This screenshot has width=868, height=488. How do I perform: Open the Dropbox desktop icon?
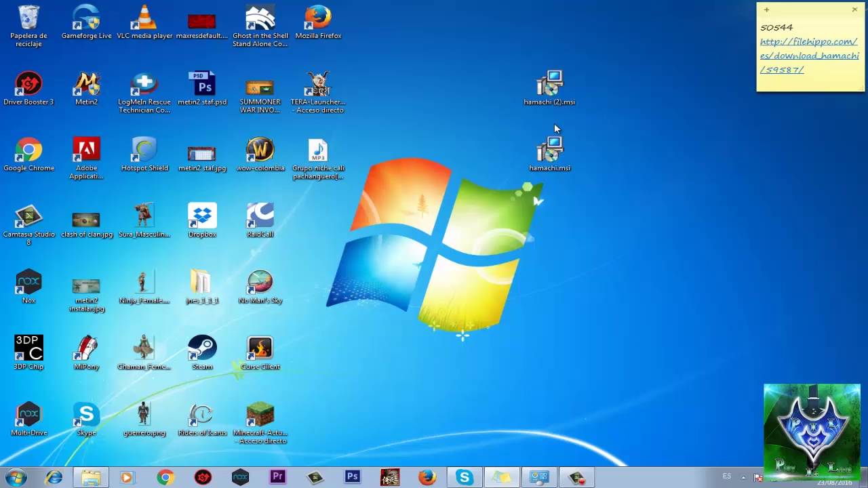[202, 221]
